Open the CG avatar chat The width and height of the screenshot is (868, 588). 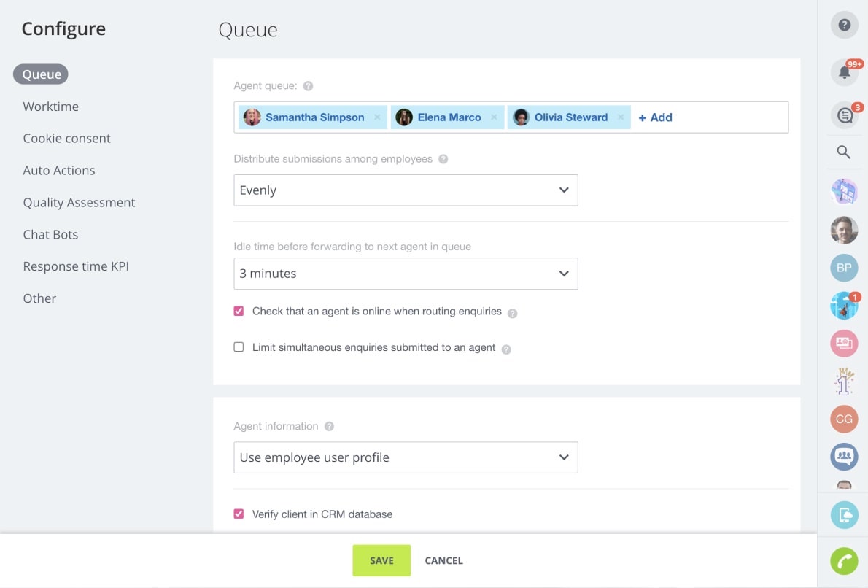click(x=844, y=419)
